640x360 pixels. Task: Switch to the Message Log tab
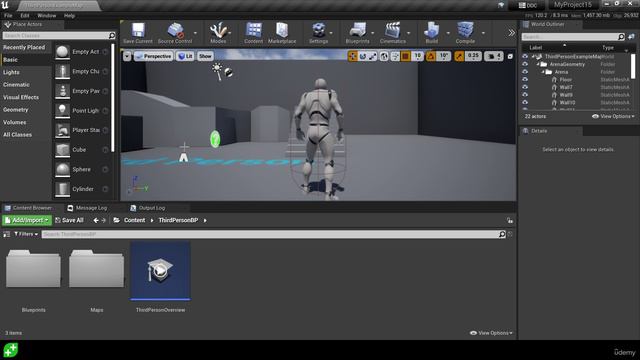click(x=87, y=208)
